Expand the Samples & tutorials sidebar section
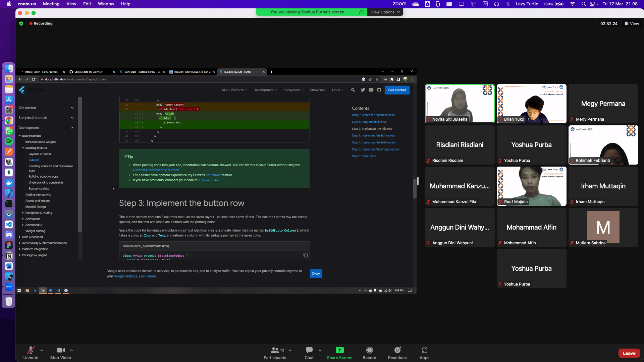644x362 pixels. [46, 118]
